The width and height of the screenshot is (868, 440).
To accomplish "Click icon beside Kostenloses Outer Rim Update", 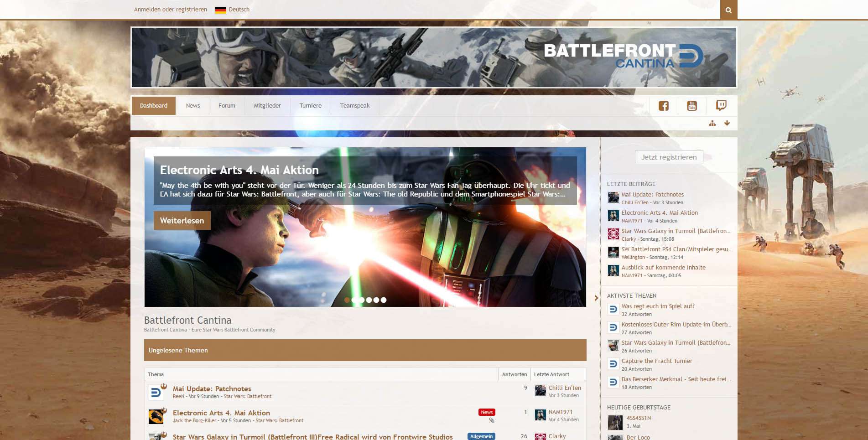I will coord(613,327).
